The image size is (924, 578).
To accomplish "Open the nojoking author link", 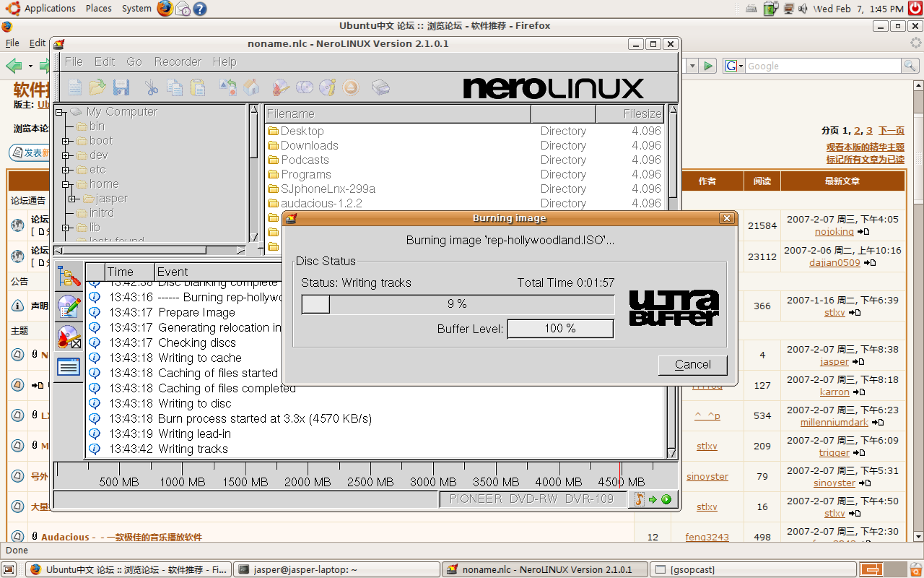I will (x=834, y=232).
